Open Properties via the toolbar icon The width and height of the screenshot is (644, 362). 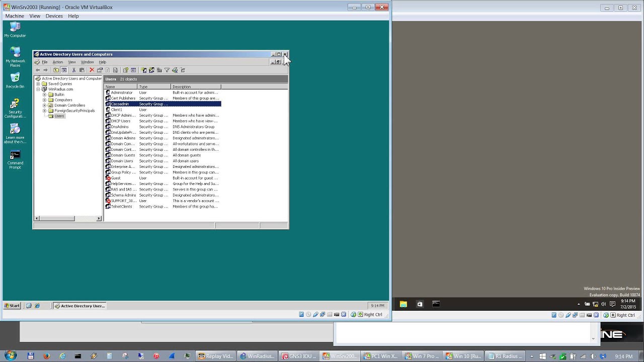pyautogui.click(x=100, y=70)
